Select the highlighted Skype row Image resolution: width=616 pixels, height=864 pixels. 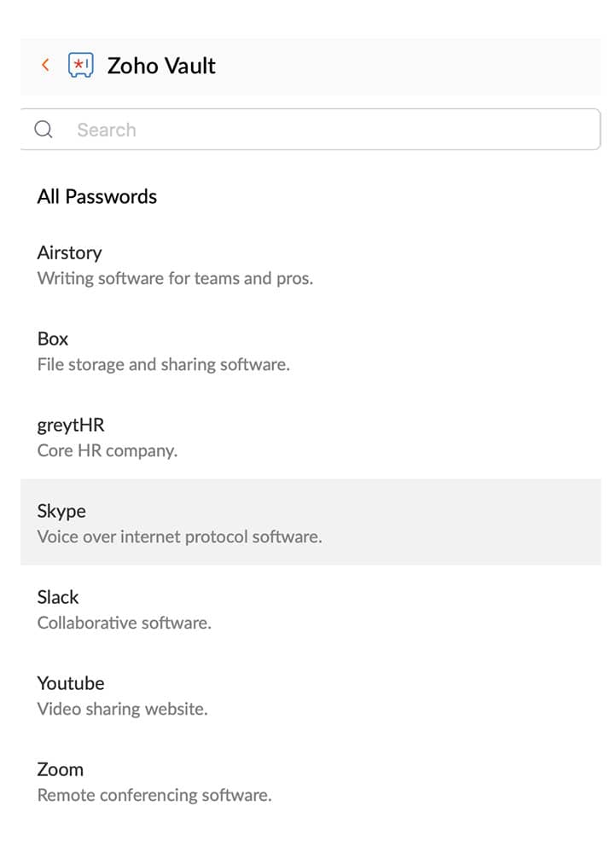tap(308, 520)
